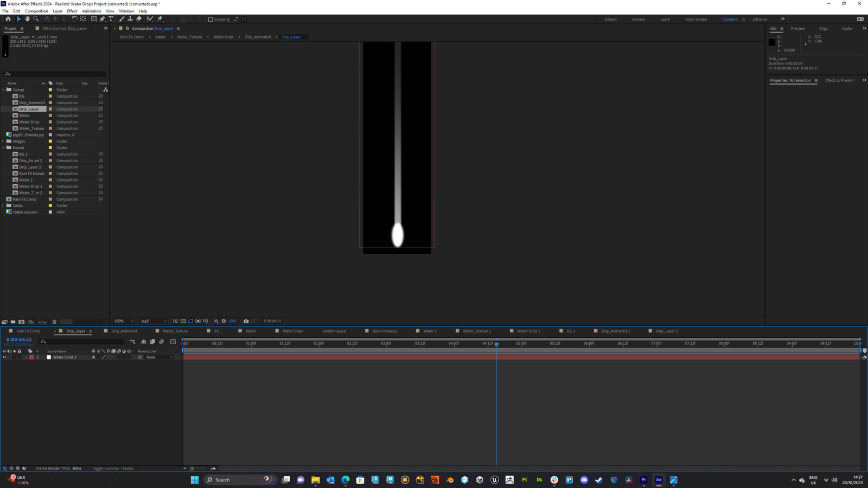The width and height of the screenshot is (868, 488).
Task: Select the Hand tool in the toolbar
Action: point(28,19)
